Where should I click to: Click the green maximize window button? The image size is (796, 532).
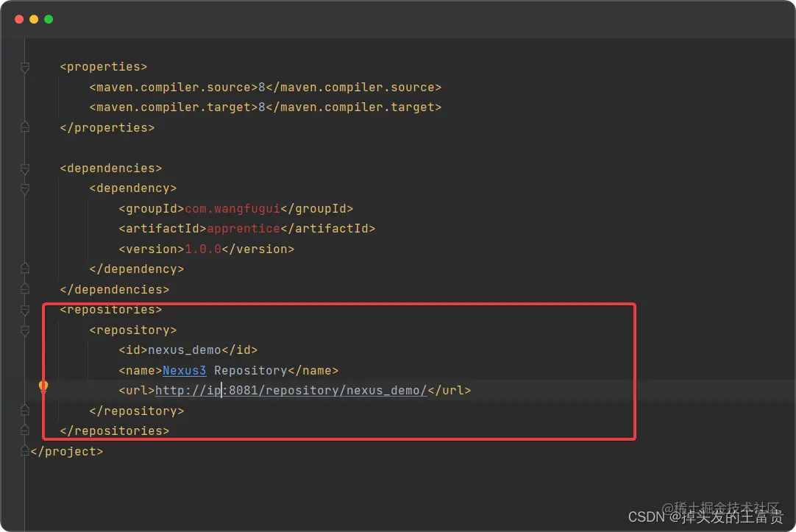(x=49, y=19)
